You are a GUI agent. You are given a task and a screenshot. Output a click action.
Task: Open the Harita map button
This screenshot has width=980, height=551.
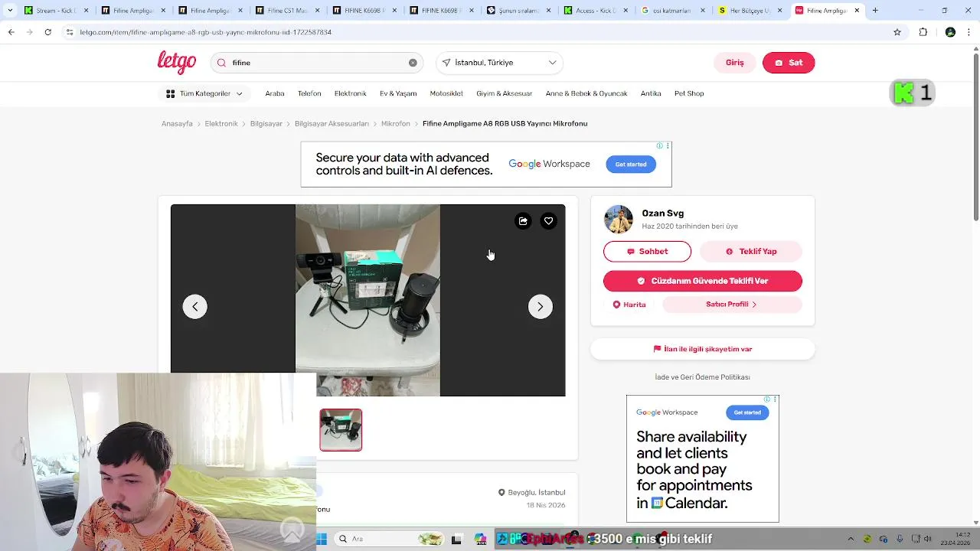coord(629,305)
